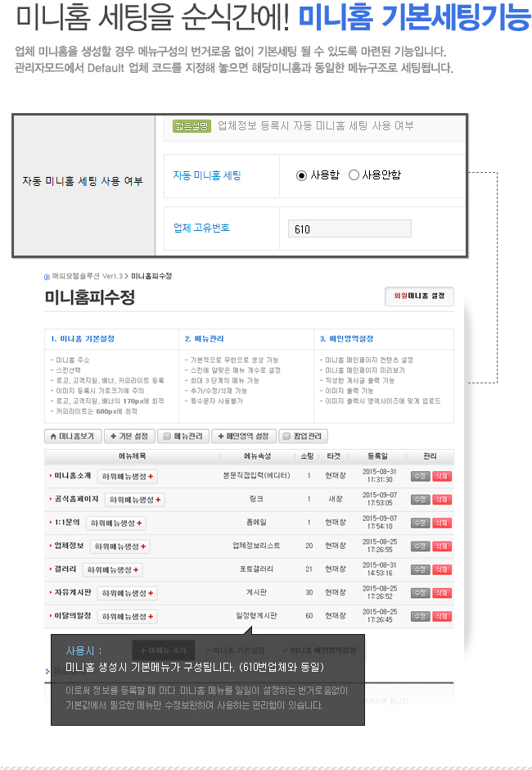Click the 업체 고유번호 label
532x770 pixels.
pos(201,228)
